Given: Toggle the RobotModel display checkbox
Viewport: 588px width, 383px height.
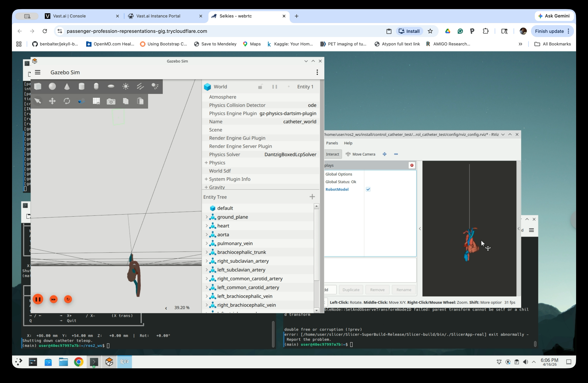Looking at the screenshot, I should pyautogui.click(x=368, y=189).
